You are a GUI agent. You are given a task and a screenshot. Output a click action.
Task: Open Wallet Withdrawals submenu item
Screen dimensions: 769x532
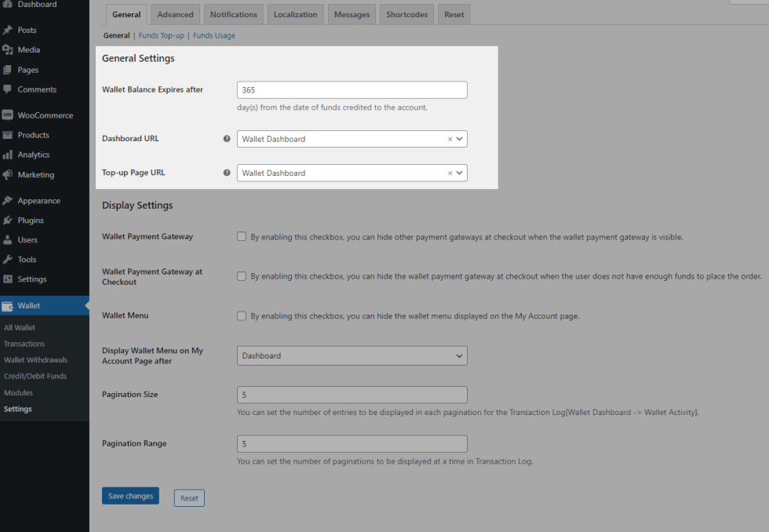tap(35, 360)
